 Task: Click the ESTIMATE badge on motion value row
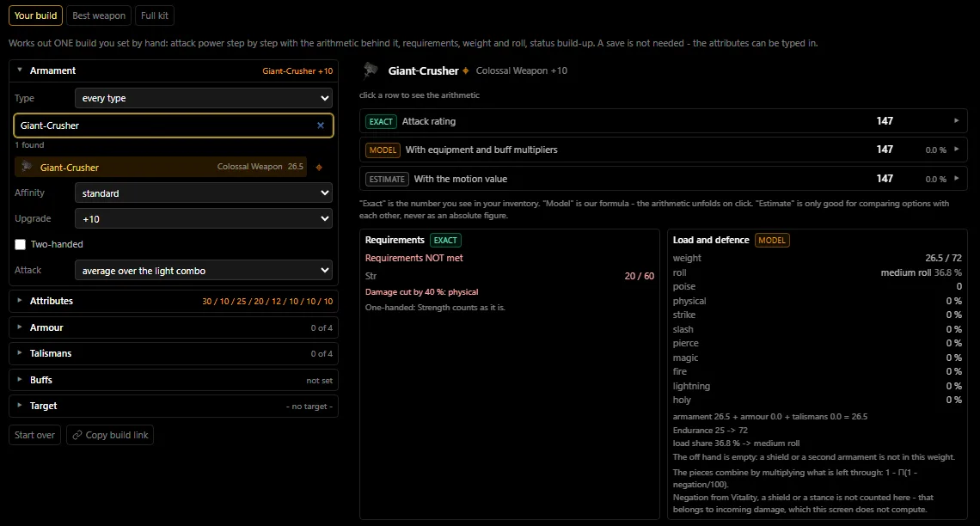pos(387,180)
